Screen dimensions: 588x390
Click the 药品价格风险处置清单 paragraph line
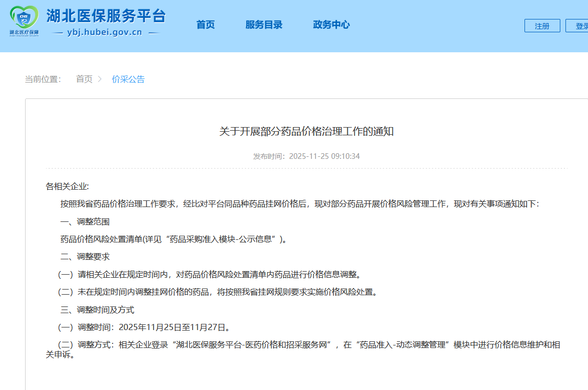click(x=174, y=239)
